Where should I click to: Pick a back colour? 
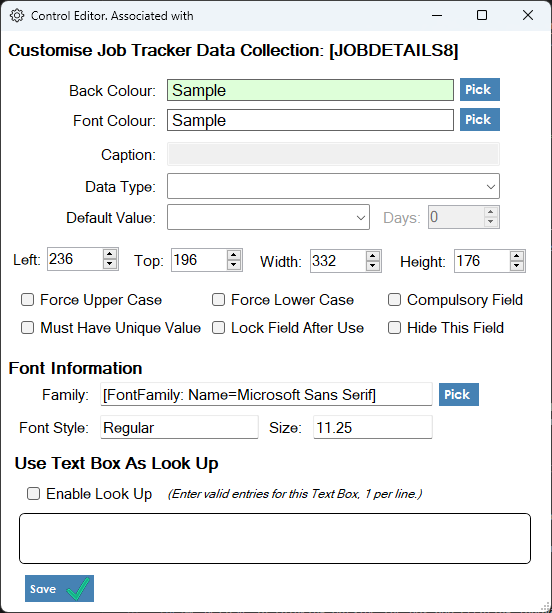click(x=480, y=90)
